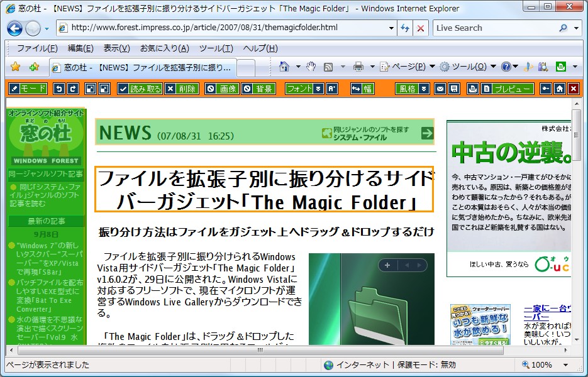Open the フォント dropdown arrow
Image resolution: width=588 pixels, height=377 pixels.
[x=318, y=89]
